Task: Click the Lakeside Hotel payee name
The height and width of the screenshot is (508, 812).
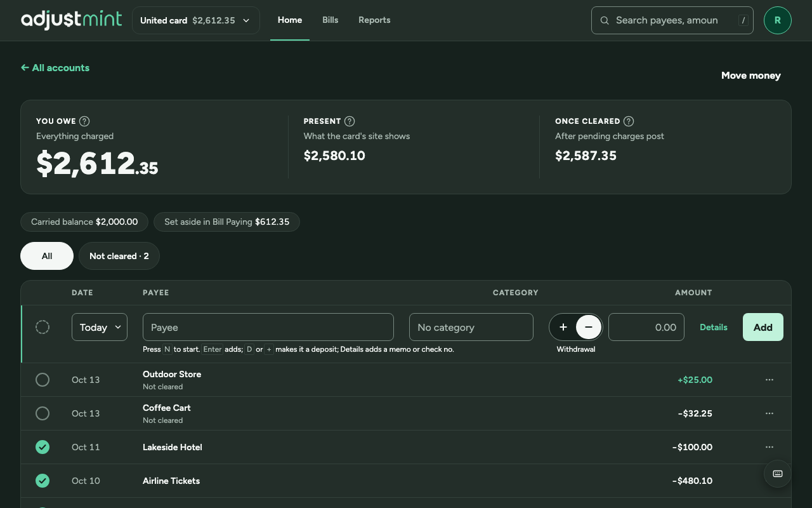Action: pyautogui.click(x=173, y=447)
